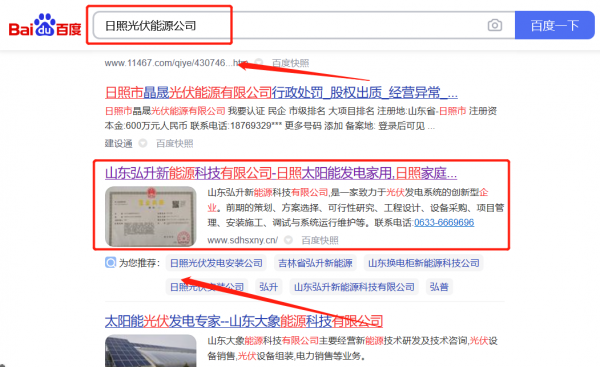Screen dimensions: 600x367
Task: Select 山东换电柜新能源科技公司 suggestion
Action: tap(424, 263)
